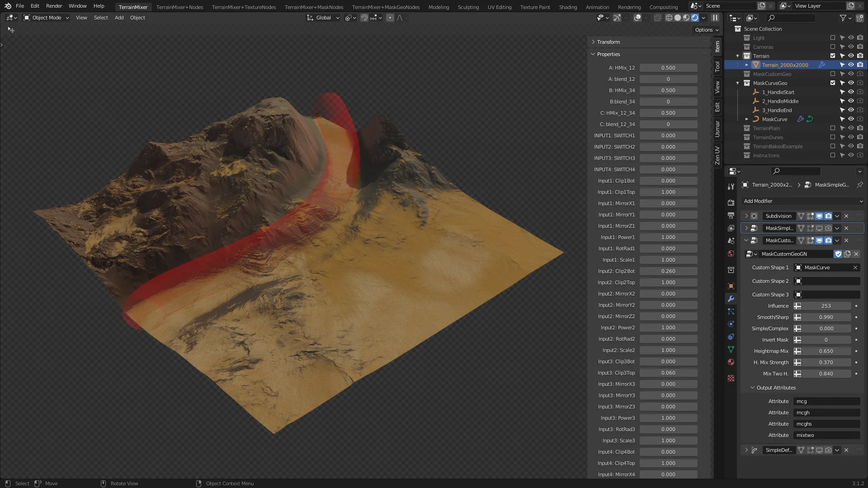
Task: Expand the Subdivision modifier panel
Action: [746, 216]
